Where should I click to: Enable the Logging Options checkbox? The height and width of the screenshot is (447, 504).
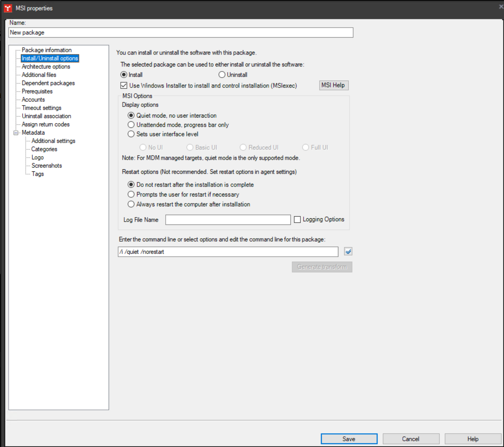[297, 220]
